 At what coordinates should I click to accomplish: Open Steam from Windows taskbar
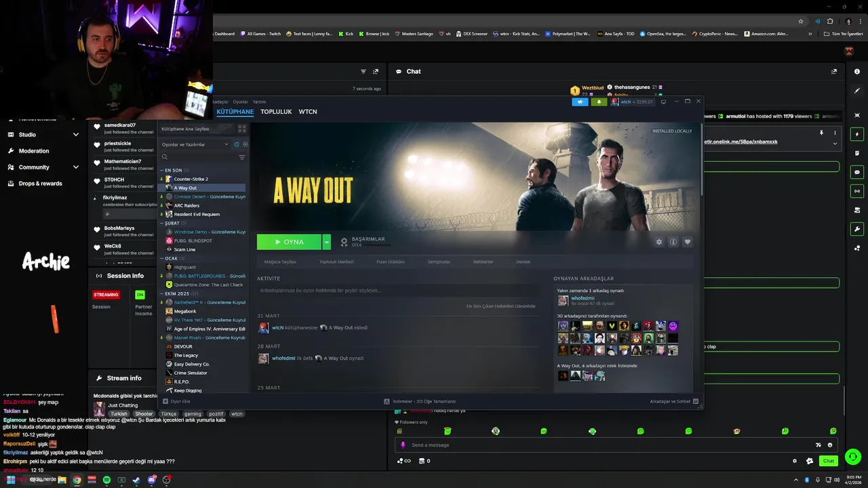point(136,480)
